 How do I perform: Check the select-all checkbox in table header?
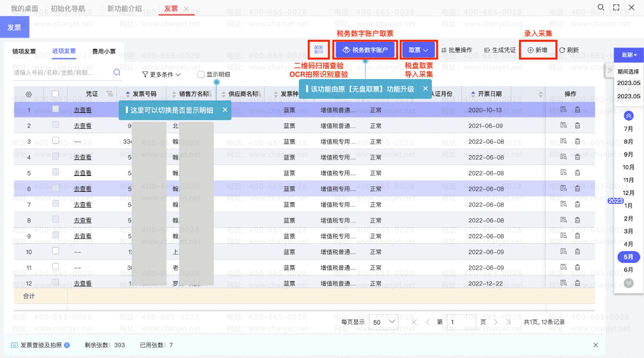(x=55, y=94)
